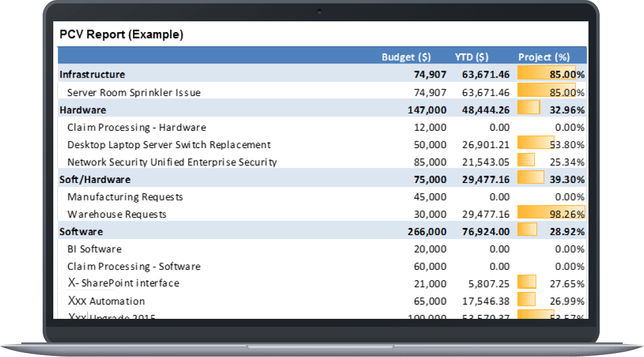Image resolution: width=644 pixels, height=357 pixels.
Task: Select the Hardware category row label
Action: (83, 109)
